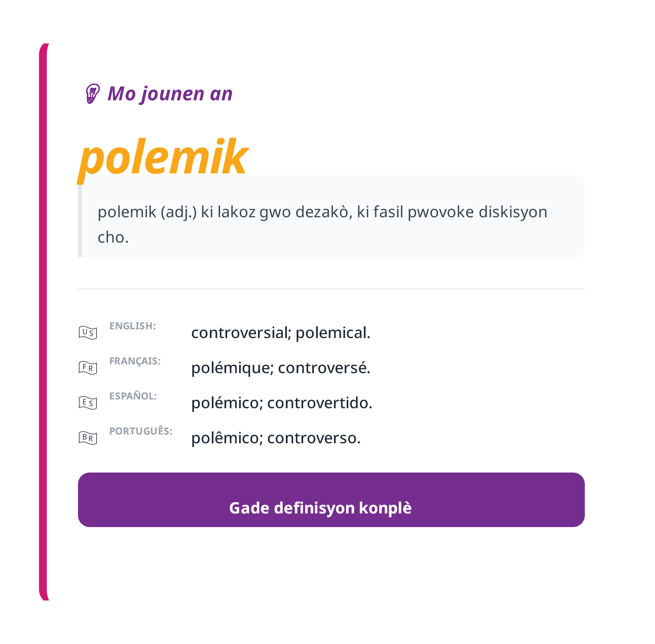Click the translation controversial; polemical
The width and height of the screenshot is (655, 644).
(281, 334)
